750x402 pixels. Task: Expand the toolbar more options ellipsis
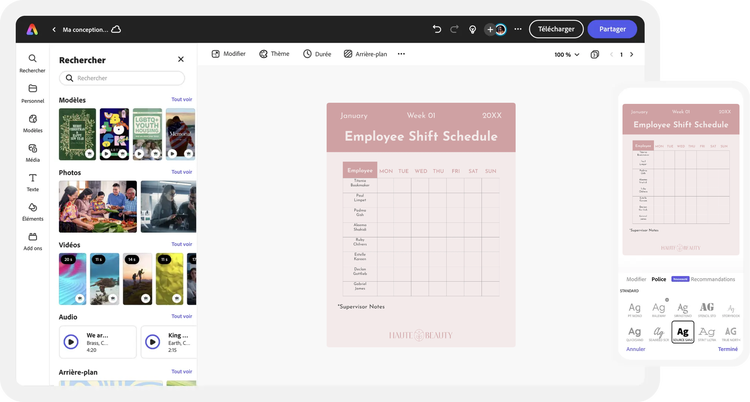(401, 54)
